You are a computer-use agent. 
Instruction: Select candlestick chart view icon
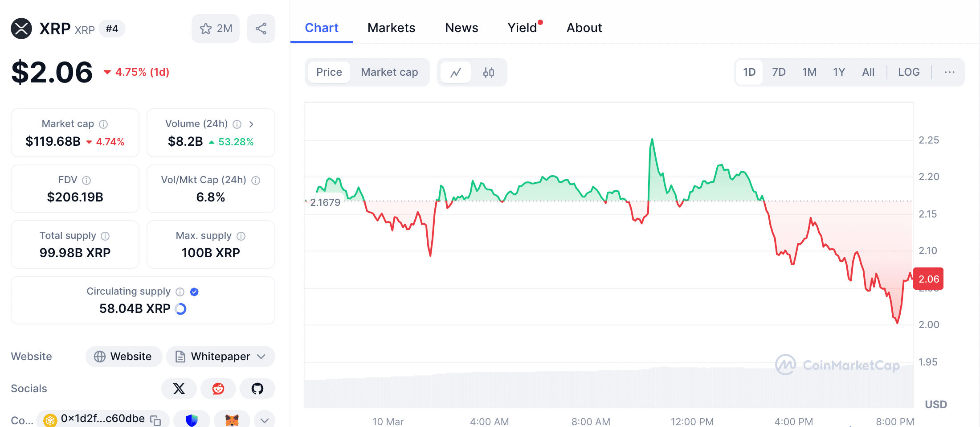489,72
